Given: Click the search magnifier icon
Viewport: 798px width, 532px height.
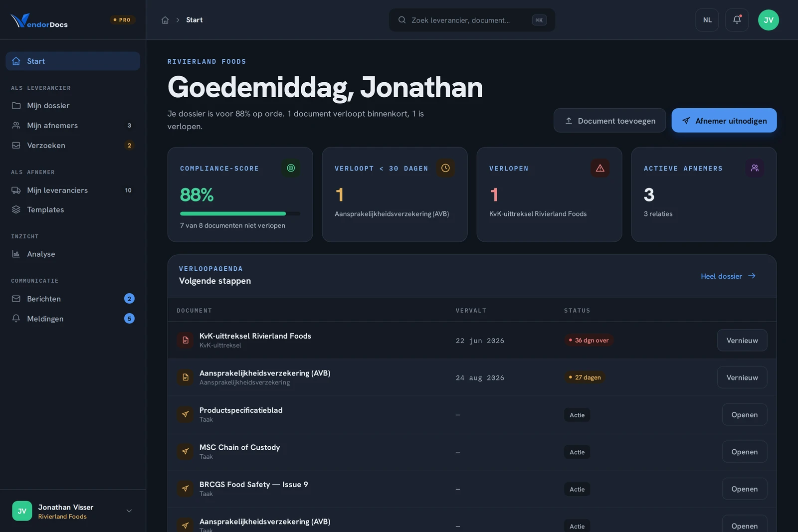Looking at the screenshot, I should pyautogui.click(x=402, y=20).
